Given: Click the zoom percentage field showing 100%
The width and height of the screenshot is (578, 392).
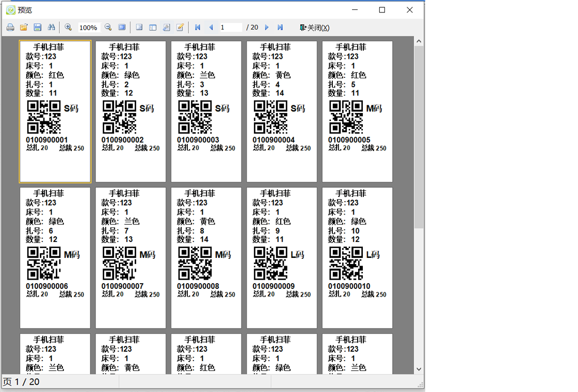Looking at the screenshot, I should 88,28.
